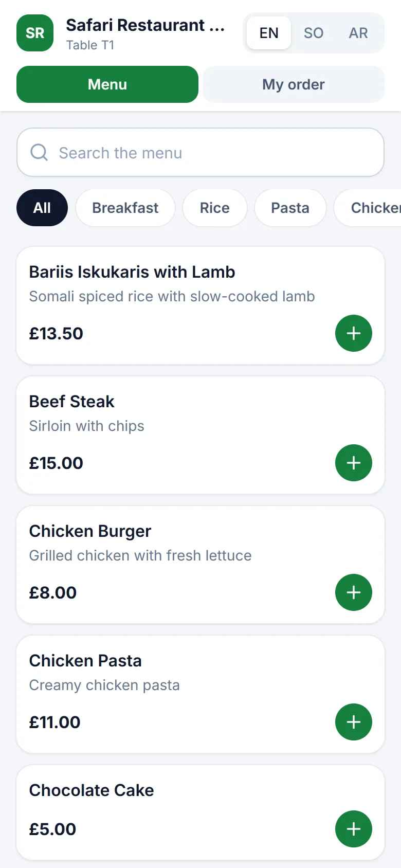Filter menu by Breakfast
This screenshot has width=401, height=868.
[x=125, y=208]
